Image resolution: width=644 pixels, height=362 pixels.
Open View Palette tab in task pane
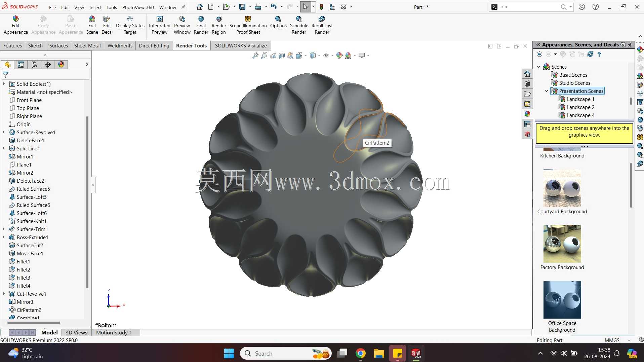tap(527, 104)
